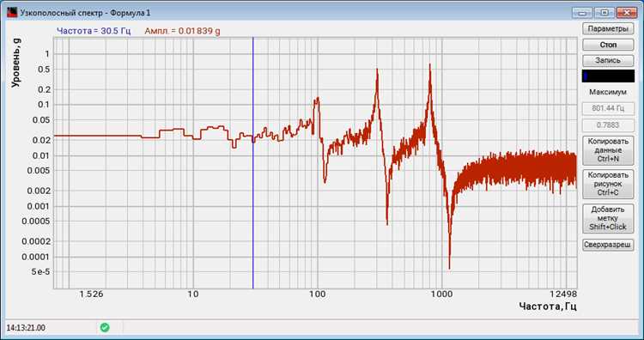The image size is (644, 340).
Task: Minimize the spectrum window
Action: point(583,13)
